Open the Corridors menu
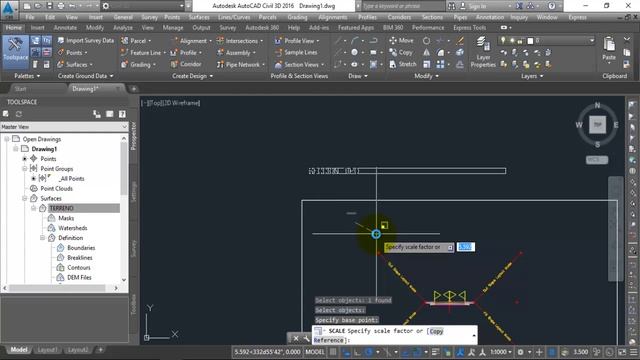 click(x=399, y=17)
